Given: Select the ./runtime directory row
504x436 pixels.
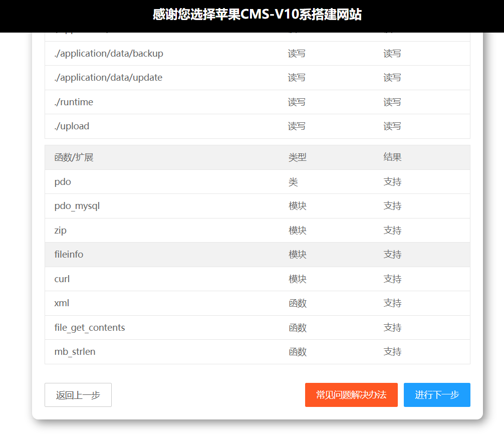Looking at the screenshot, I should pos(258,102).
